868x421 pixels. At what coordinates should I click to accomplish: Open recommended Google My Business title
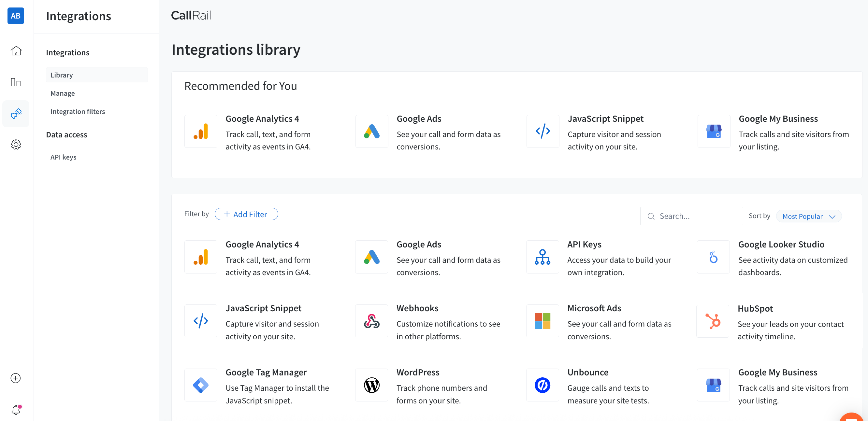[x=778, y=119]
